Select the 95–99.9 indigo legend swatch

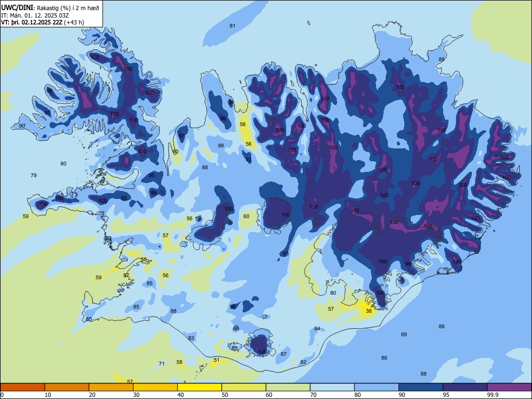(465, 387)
